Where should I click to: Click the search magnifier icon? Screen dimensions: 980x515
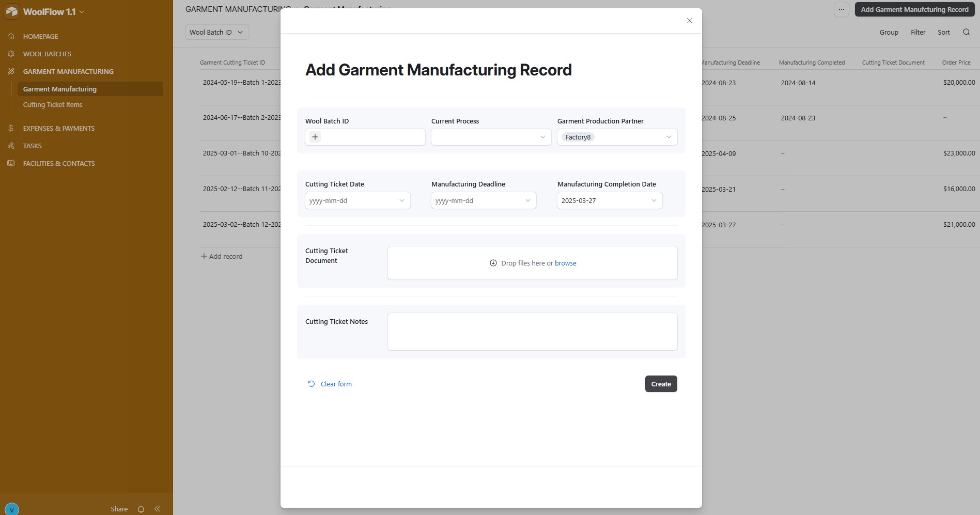966,32
